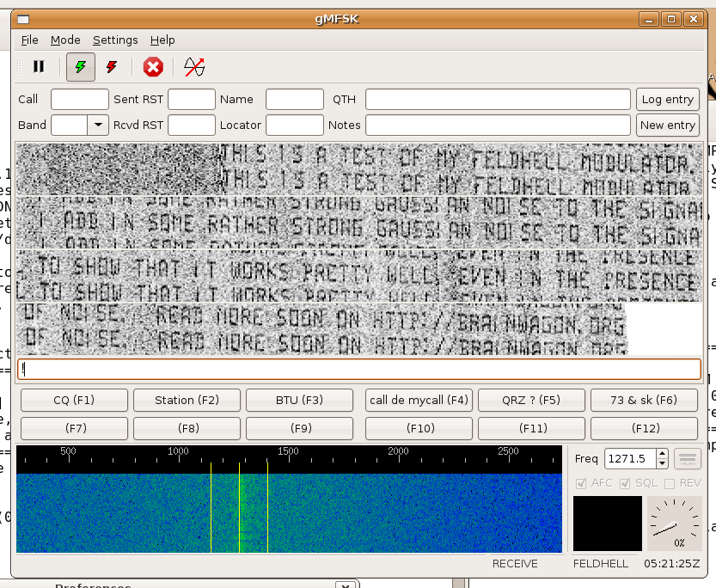Click the Pause toolbar icon
This screenshot has width=716, height=588.
(x=39, y=67)
